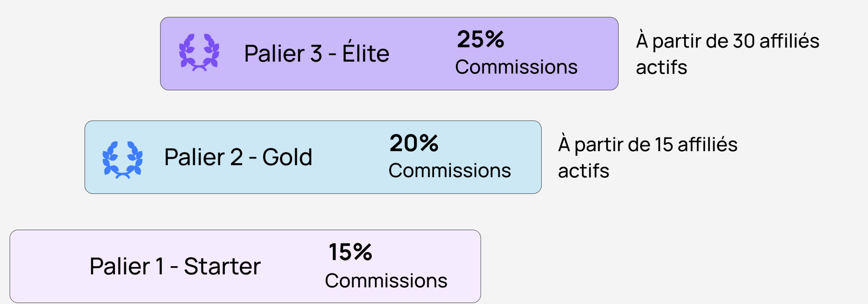This screenshot has height=304, width=868.
Task: Click the purple laurel wreath icon
Action: (199, 53)
